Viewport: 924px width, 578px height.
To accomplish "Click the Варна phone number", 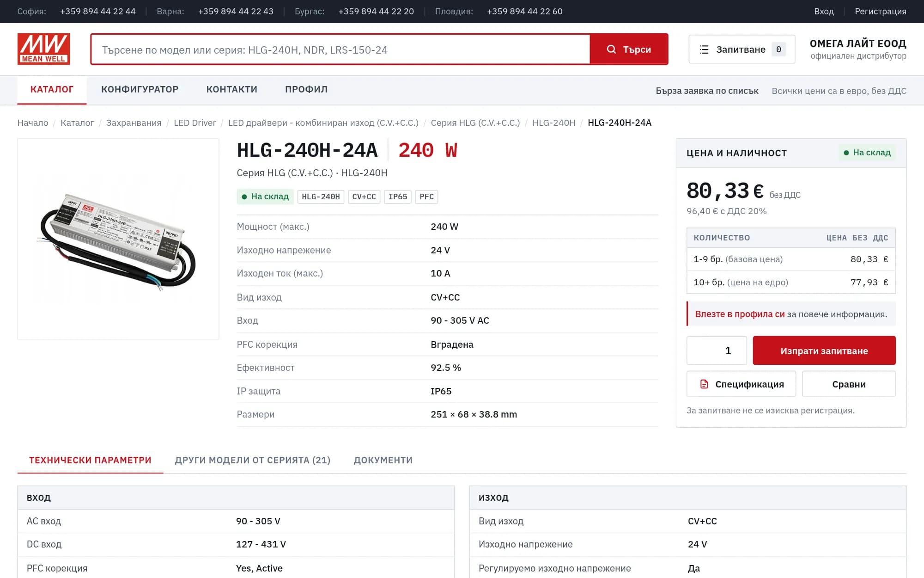I will coord(236,12).
